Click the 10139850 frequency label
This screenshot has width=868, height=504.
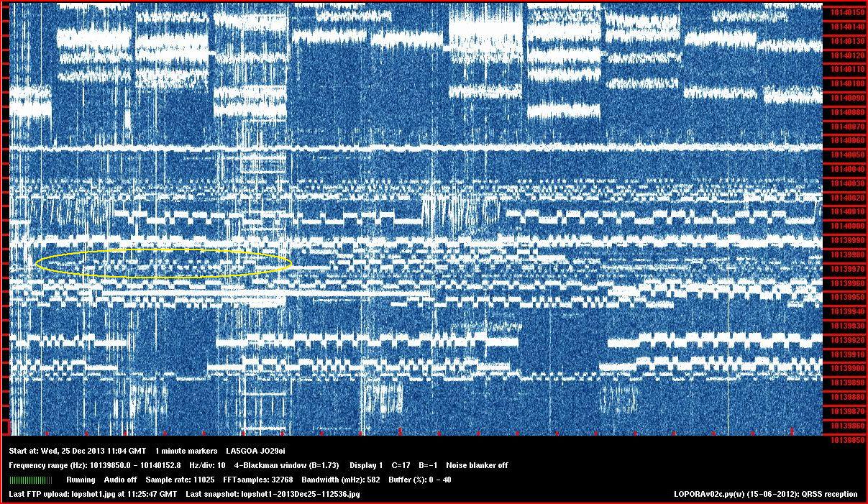(846, 439)
